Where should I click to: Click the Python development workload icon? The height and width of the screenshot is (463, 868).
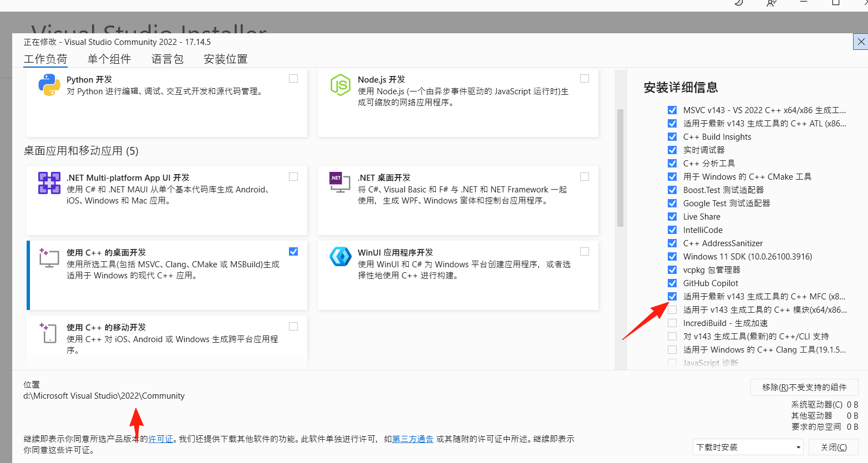point(49,85)
